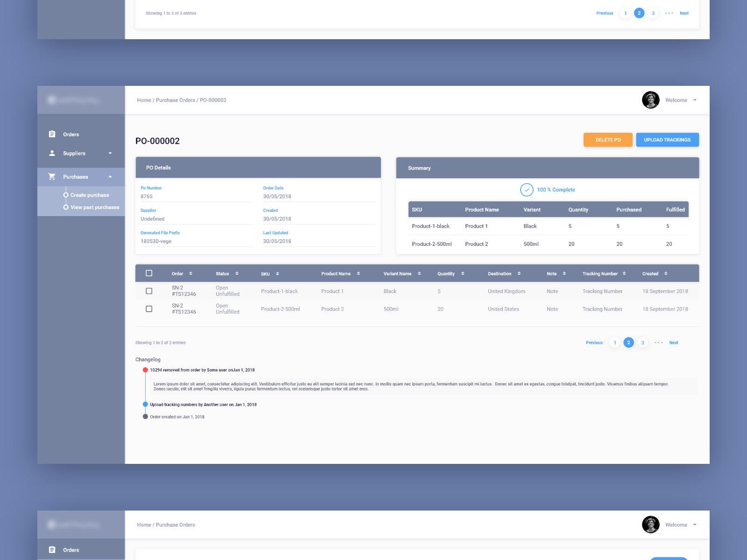Sort the Created column with its arrow icon
The image size is (747, 560).
666,273
